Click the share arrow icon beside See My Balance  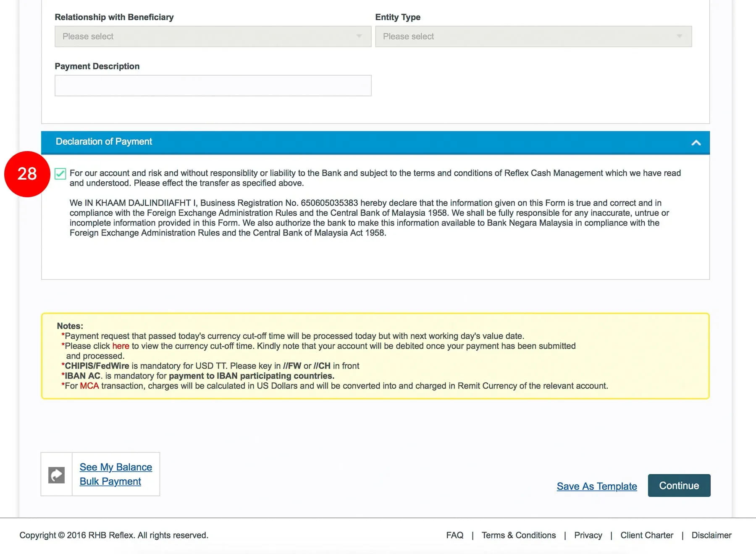pos(56,475)
